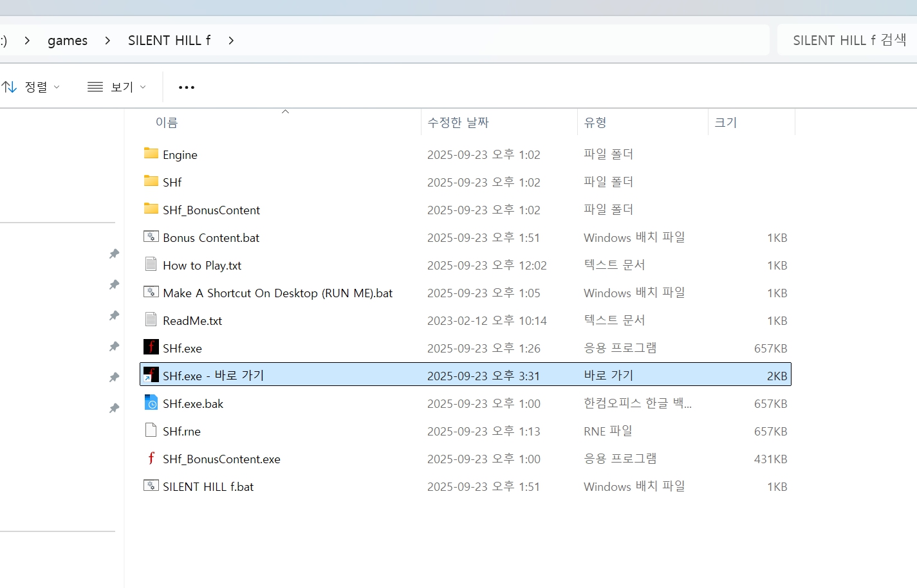The height and width of the screenshot is (588, 917).
Task: Select the SHf folder name
Action: click(172, 183)
